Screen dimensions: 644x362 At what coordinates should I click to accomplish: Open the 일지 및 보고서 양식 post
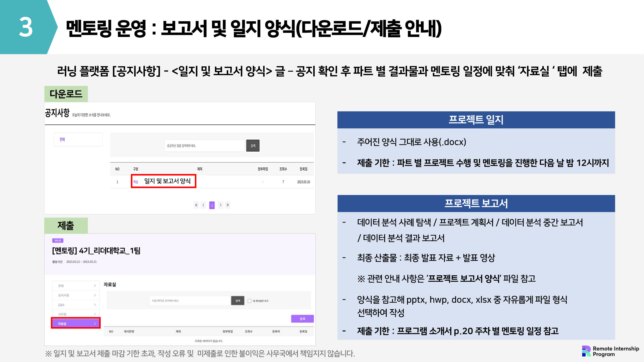(167, 181)
